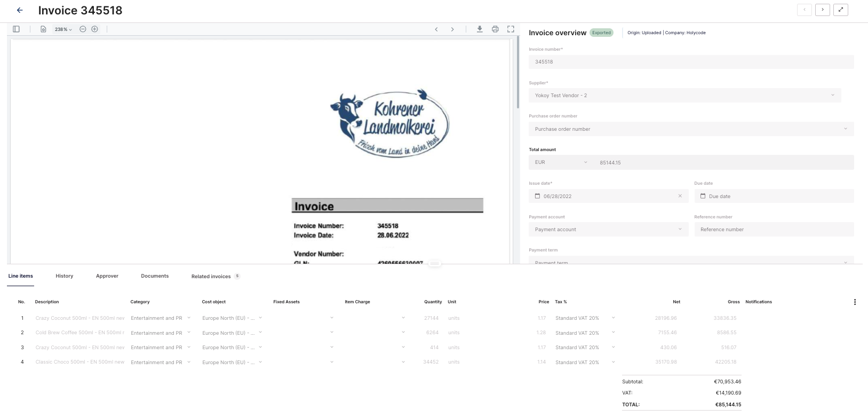Open the line items three-dot options menu
Image resolution: width=868 pixels, height=417 pixels.
[855, 302]
